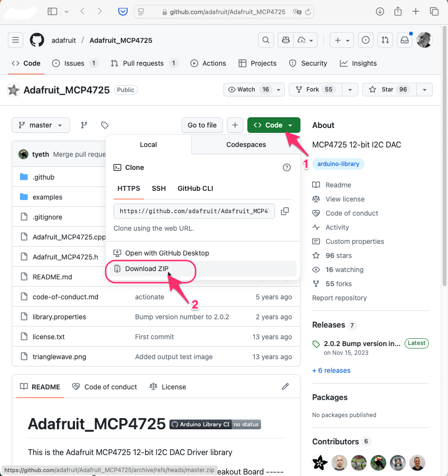
Task: Open the examples folder
Action: tap(47, 197)
